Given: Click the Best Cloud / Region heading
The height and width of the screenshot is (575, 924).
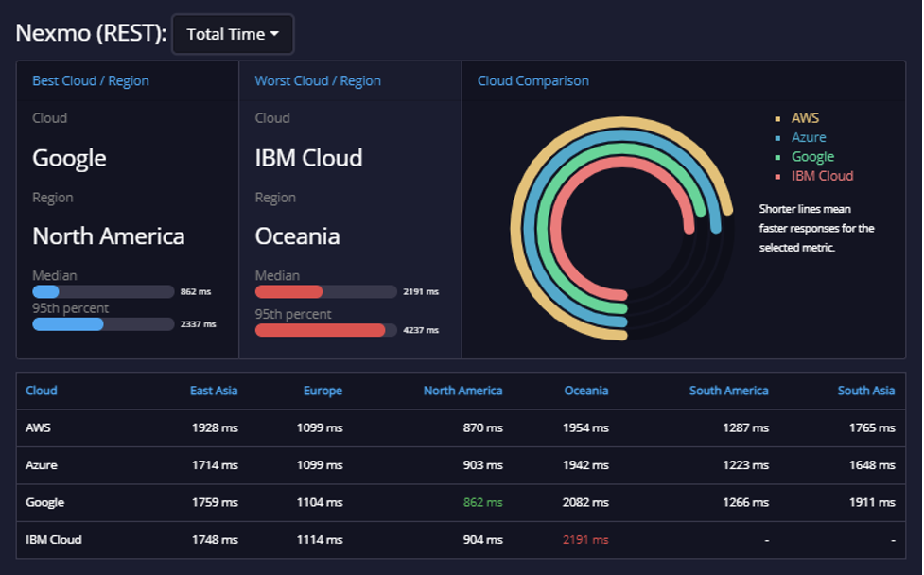Looking at the screenshot, I should click(x=91, y=80).
